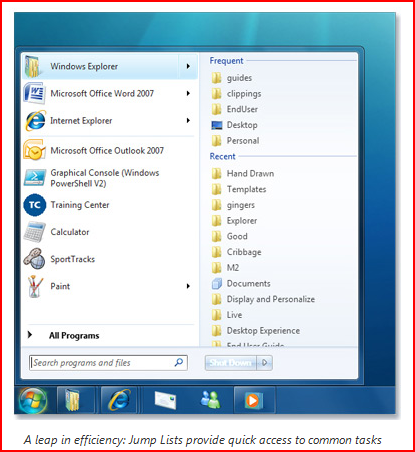Click the Cribbage folder name
Screen dimensions: 415x452
[x=244, y=252]
